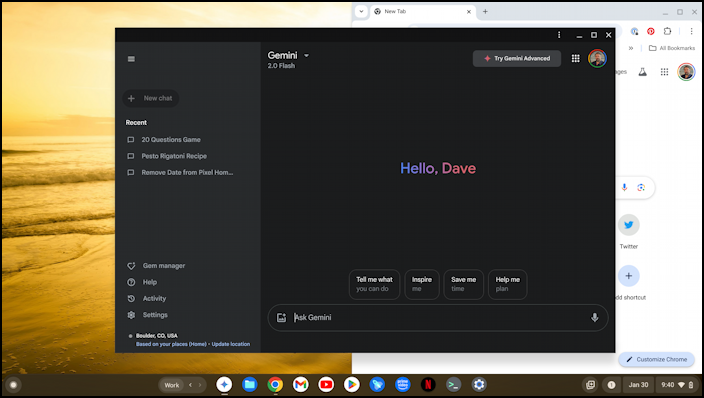Open Google Play Store from the shelf

[x=352, y=385]
